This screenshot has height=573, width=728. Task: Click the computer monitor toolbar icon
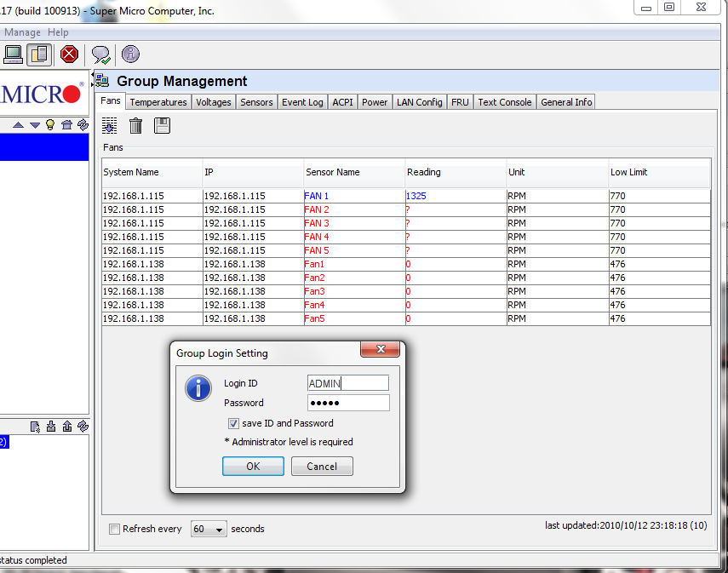(13, 54)
